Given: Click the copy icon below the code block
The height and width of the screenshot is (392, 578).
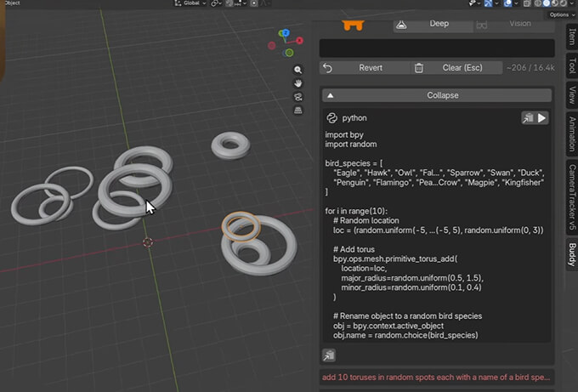Looking at the screenshot, I should pyautogui.click(x=329, y=355).
